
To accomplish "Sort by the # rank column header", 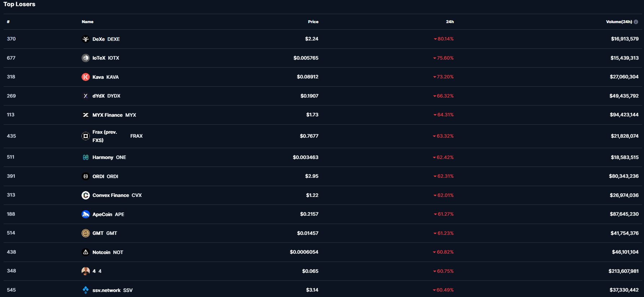I will 8,22.
